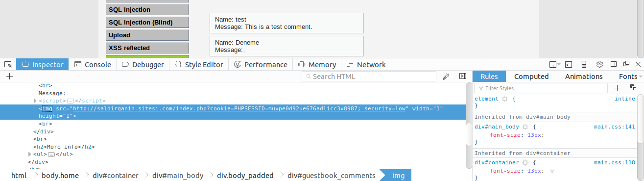
Task: Collapse the sidebar pane toggle icon
Action: (x=462, y=77)
